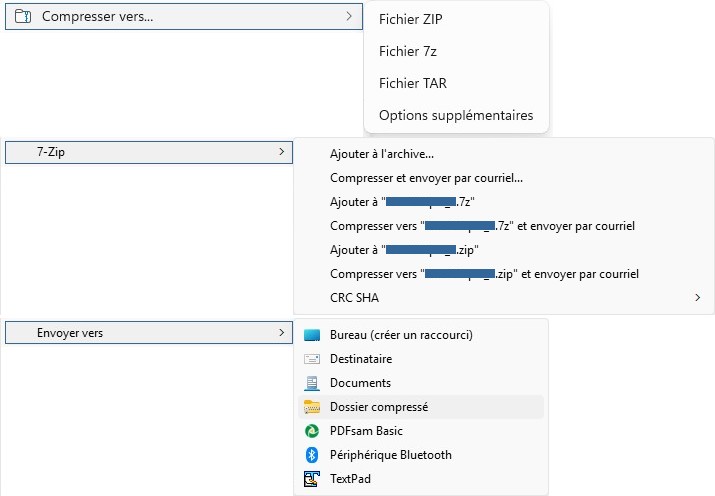Click the TextPad application icon
Image resolution: width=715 pixels, height=496 pixels.
point(312,479)
